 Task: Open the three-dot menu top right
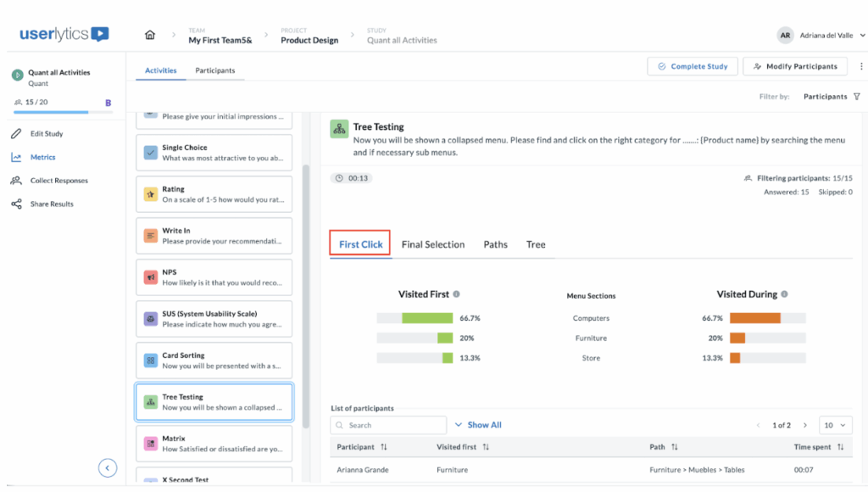861,65
